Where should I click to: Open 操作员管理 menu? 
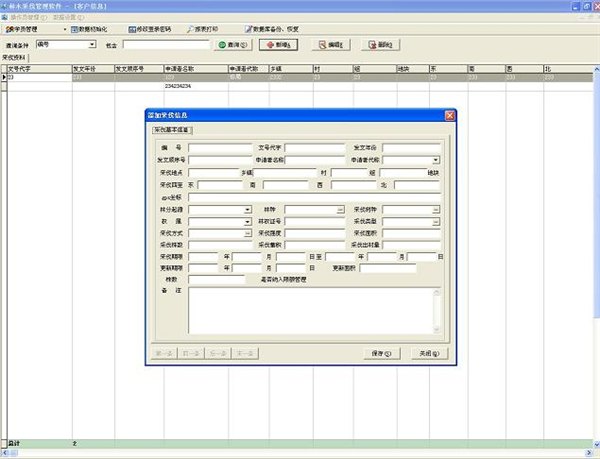pos(29,17)
